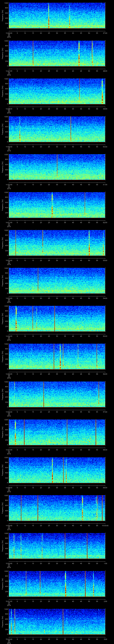
Task: Click the 3:00 end-time axis label
Action: (x=105, y=639)
